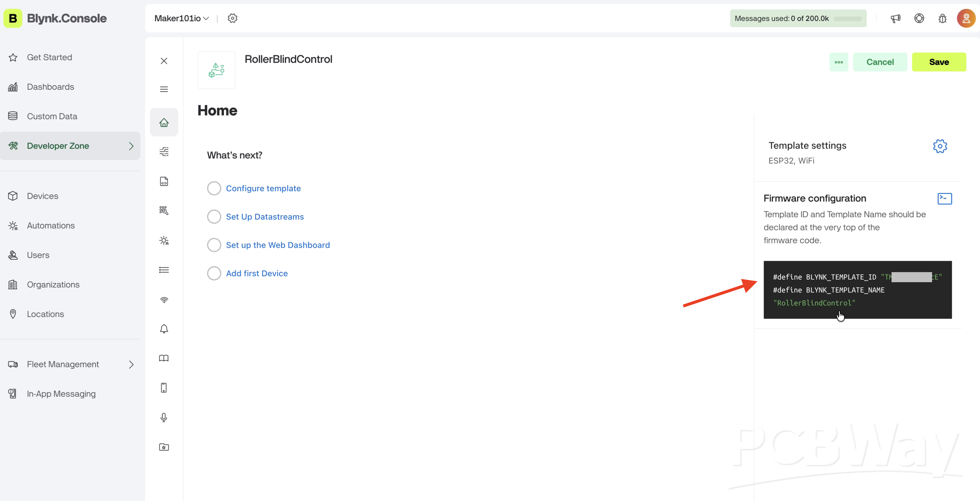Open the Datastreams icon in template sidebar
This screenshot has height=501, width=980.
click(x=164, y=152)
